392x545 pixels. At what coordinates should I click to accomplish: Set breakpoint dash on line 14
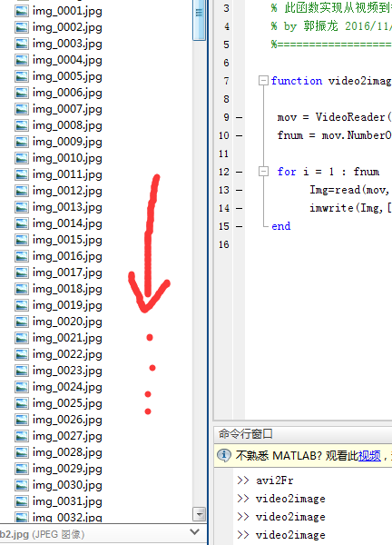[240, 209]
